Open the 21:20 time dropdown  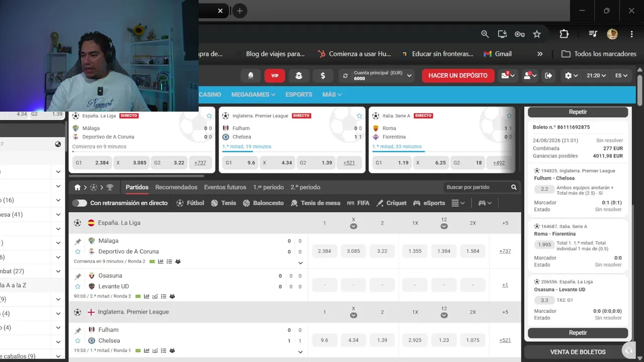[596, 75]
